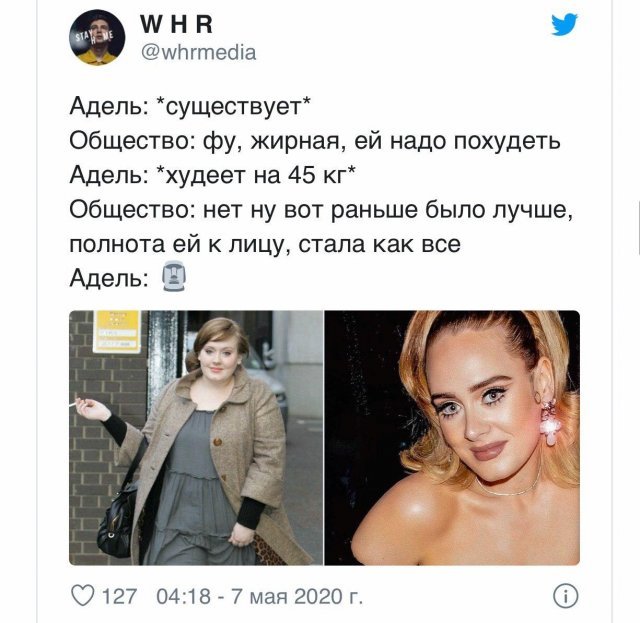Click the line 'нет ну вот раньше было лучше'
Image resolution: width=640 pixels, height=623 pixels.
coord(321,210)
